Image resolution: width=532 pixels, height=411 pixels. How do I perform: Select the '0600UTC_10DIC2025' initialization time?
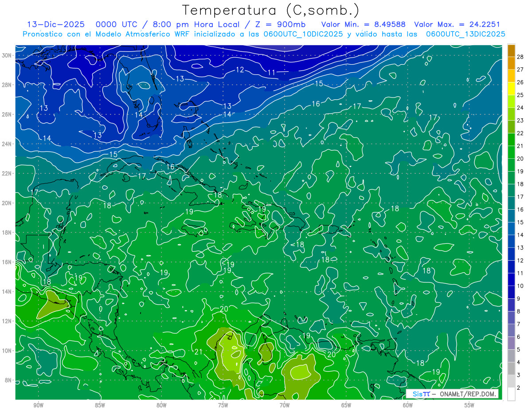tap(303, 34)
